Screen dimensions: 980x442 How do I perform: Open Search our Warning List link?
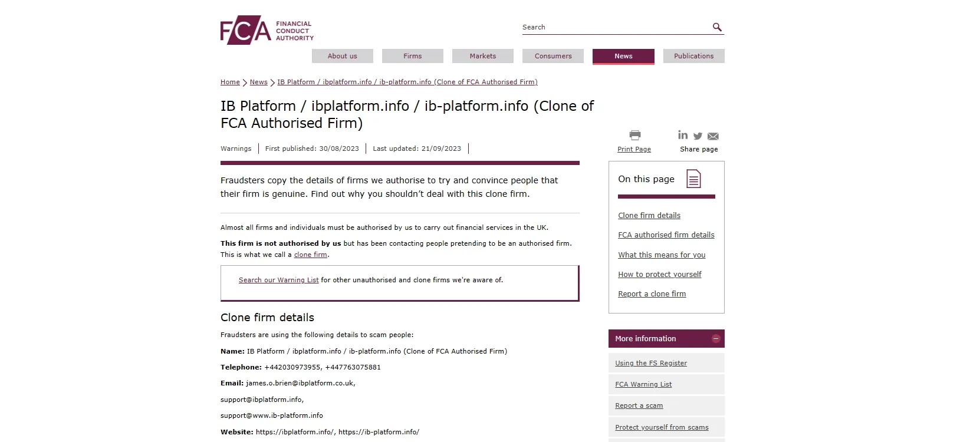coord(278,280)
